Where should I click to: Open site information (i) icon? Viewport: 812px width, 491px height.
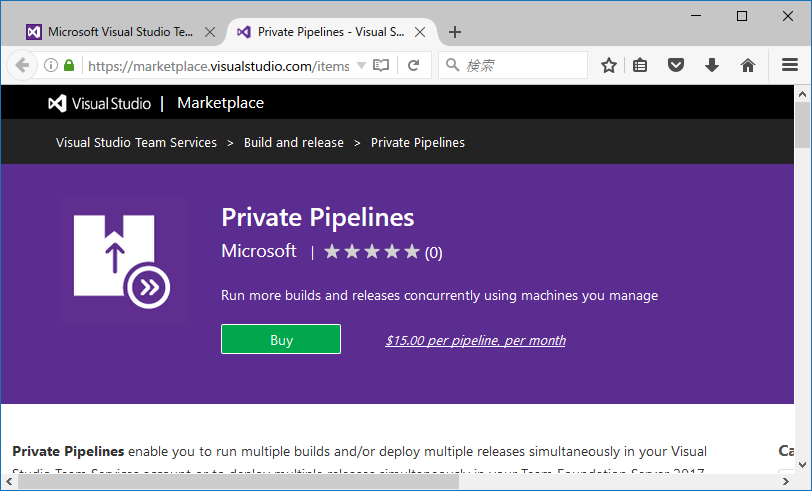(50, 65)
